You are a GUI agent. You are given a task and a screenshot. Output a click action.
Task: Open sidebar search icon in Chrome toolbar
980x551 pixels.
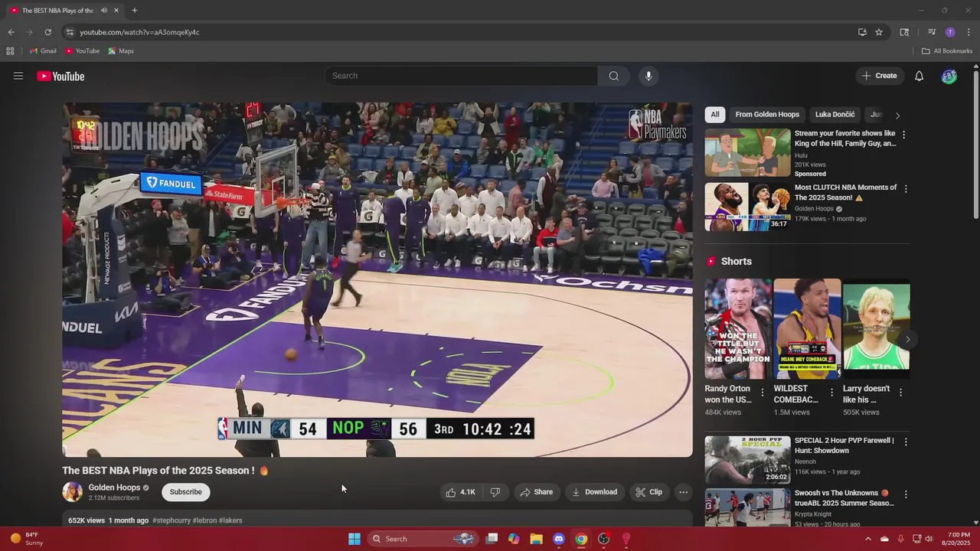(x=904, y=32)
